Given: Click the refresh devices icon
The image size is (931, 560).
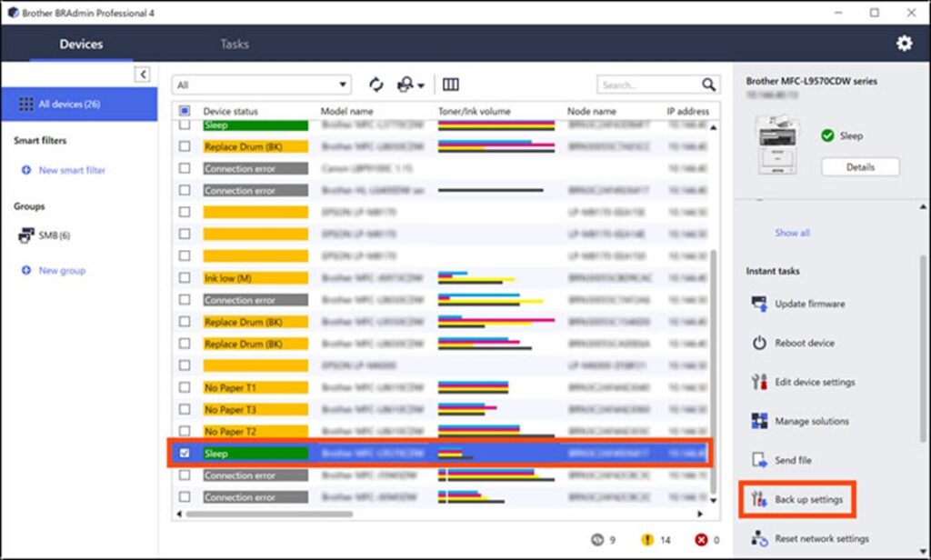Looking at the screenshot, I should (375, 85).
